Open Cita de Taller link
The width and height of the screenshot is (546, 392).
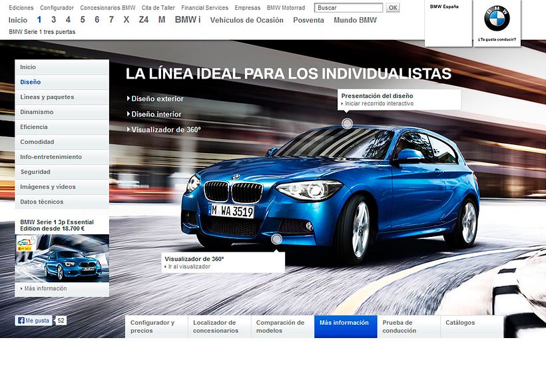(x=158, y=8)
